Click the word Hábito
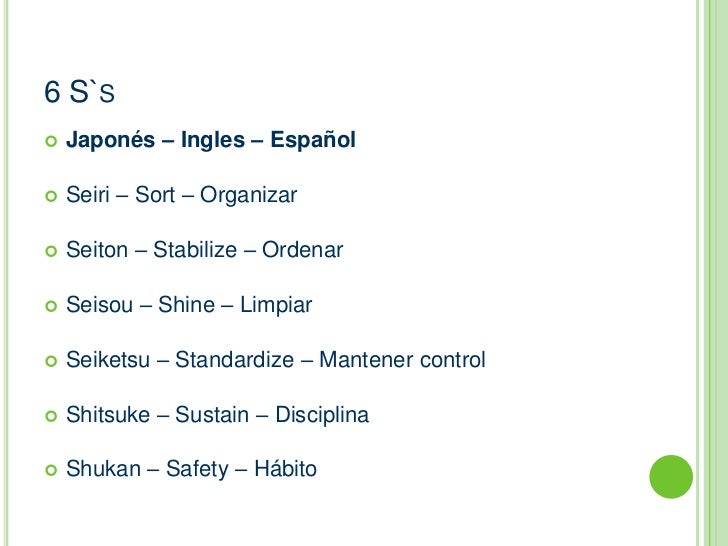 tap(285, 468)
